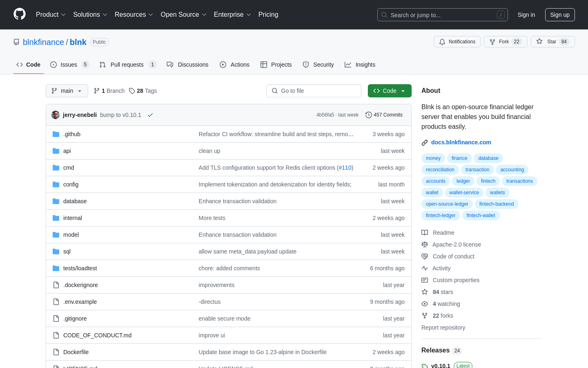The width and height of the screenshot is (588, 368).
Task: Open the main branch selector dropdown
Action: (67, 91)
